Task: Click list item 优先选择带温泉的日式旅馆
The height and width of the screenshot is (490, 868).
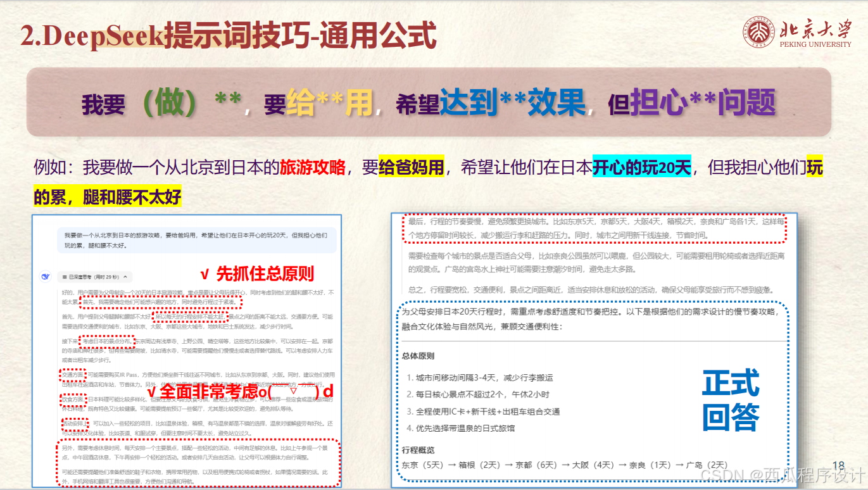Action: tap(461, 429)
